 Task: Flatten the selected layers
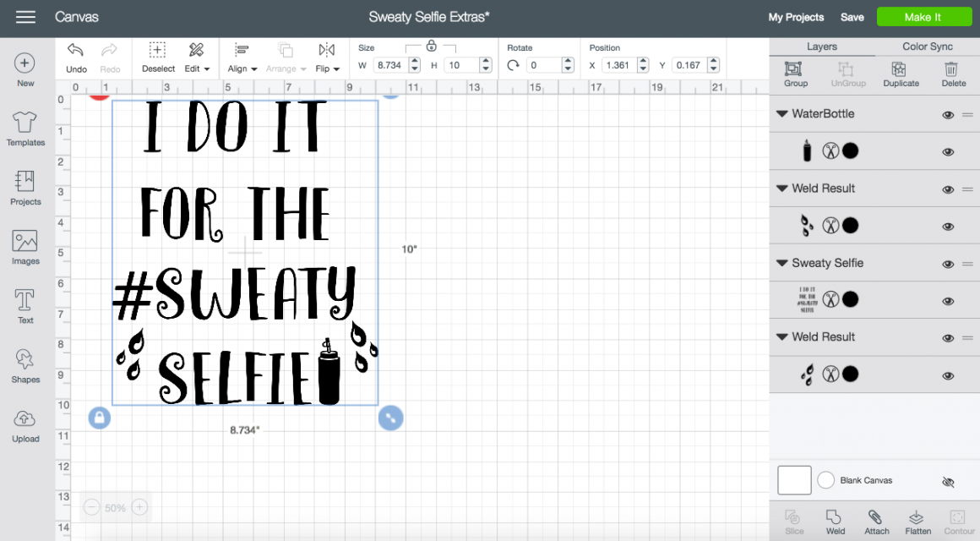coord(917,522)
